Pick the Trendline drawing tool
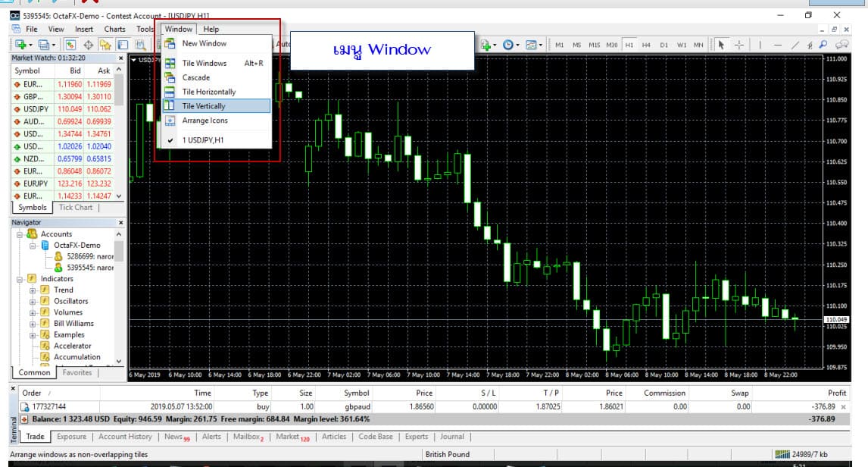 (x=795, y=45)
